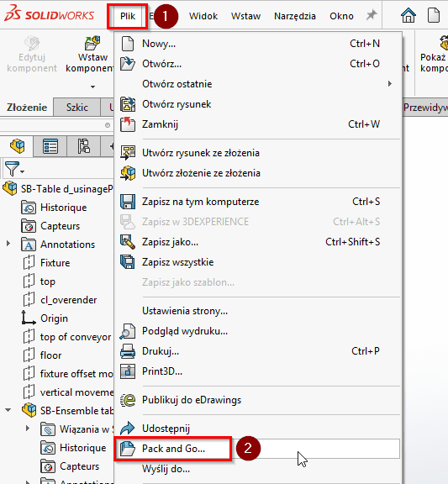
Task: Choose Utwórz rysunek ze złożenia
Action: pos(258,152)
